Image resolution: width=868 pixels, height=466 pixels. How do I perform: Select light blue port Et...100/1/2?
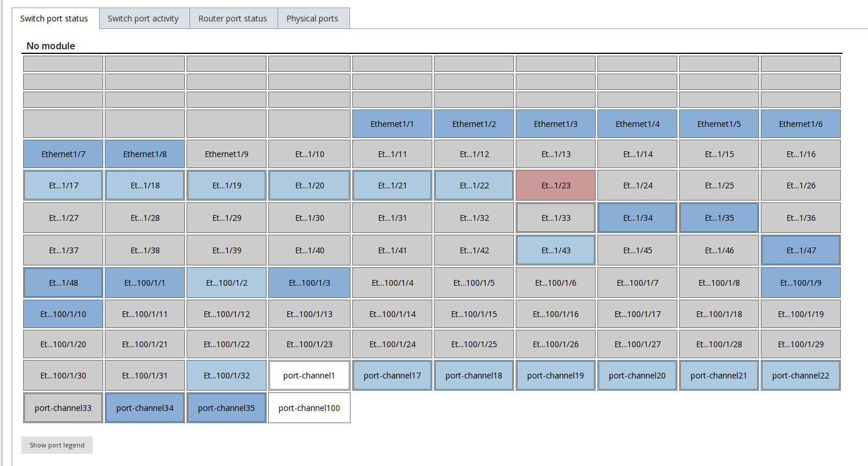(x=227, y=283)
